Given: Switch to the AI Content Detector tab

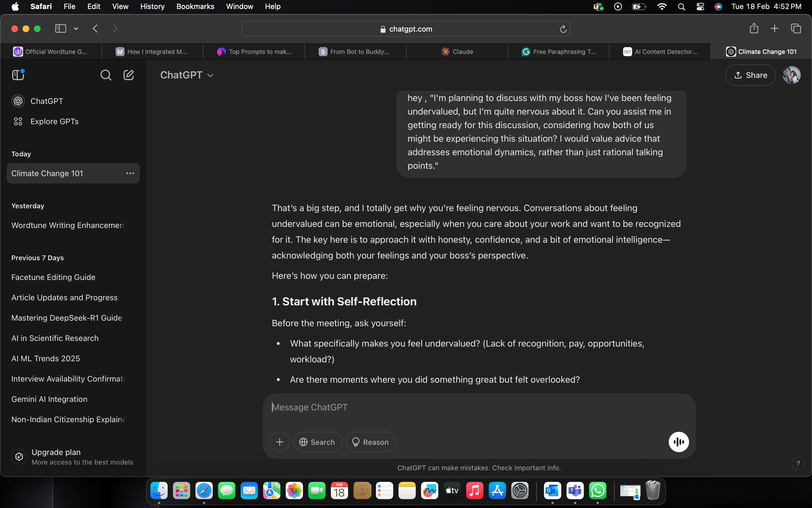Looking at the screenshot, I should [x=660, y=51].
